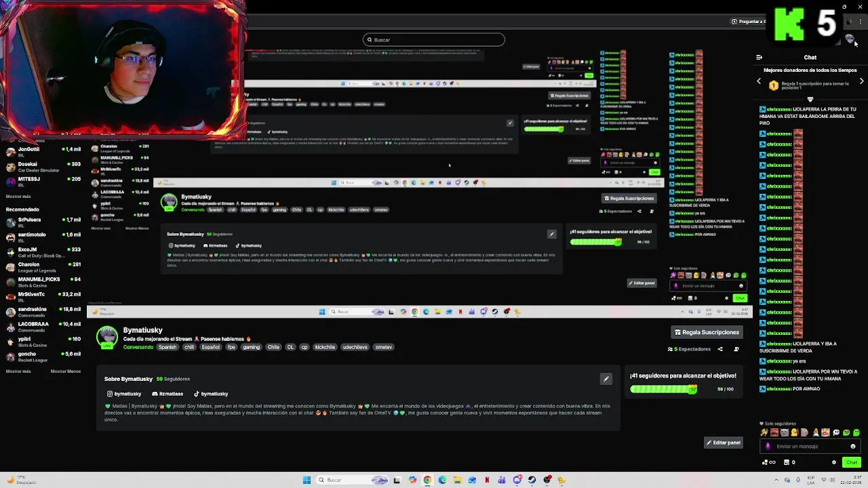Open M1TESSJ channel in left sidebar

click(x=42, y=181)
